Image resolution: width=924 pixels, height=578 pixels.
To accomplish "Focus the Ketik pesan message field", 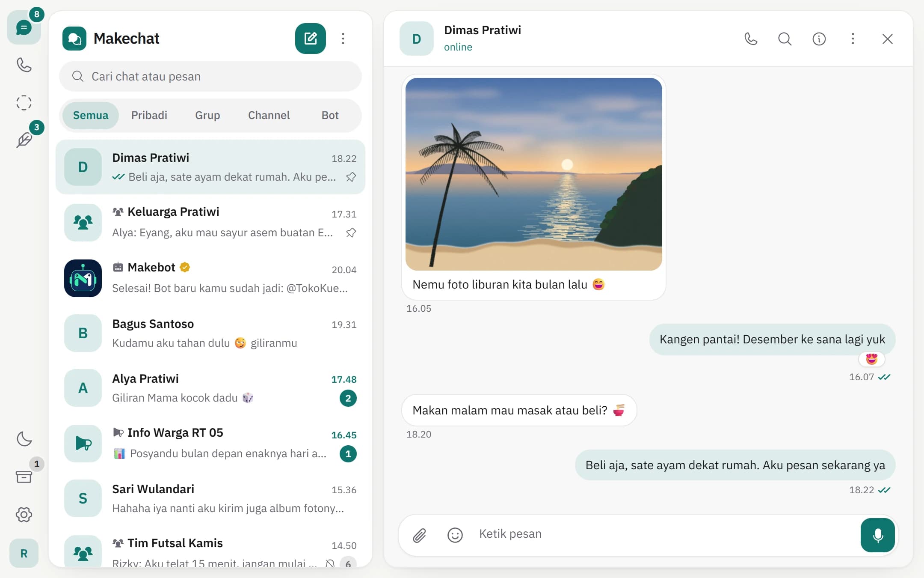I will (x=665, y=534).
